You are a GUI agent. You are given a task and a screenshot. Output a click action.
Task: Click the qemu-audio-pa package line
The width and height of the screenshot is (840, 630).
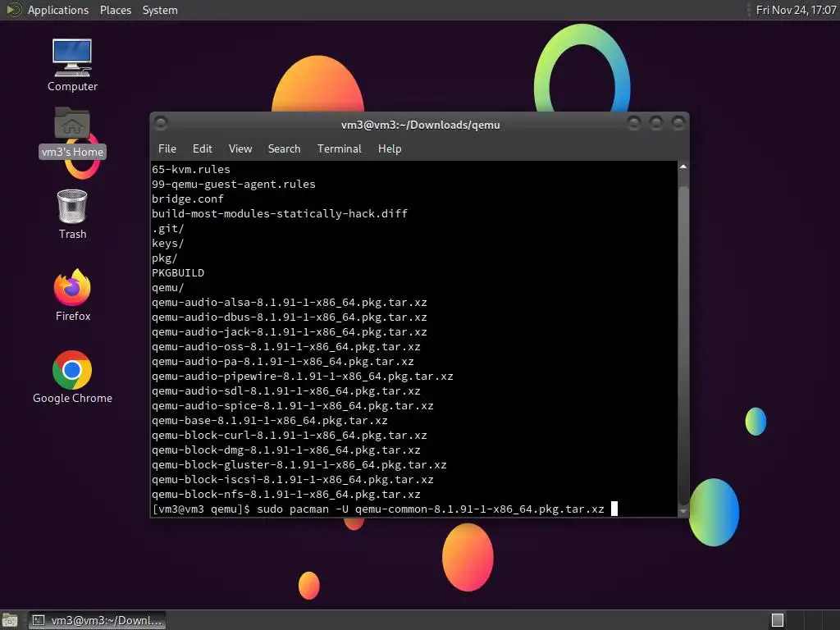283,362
